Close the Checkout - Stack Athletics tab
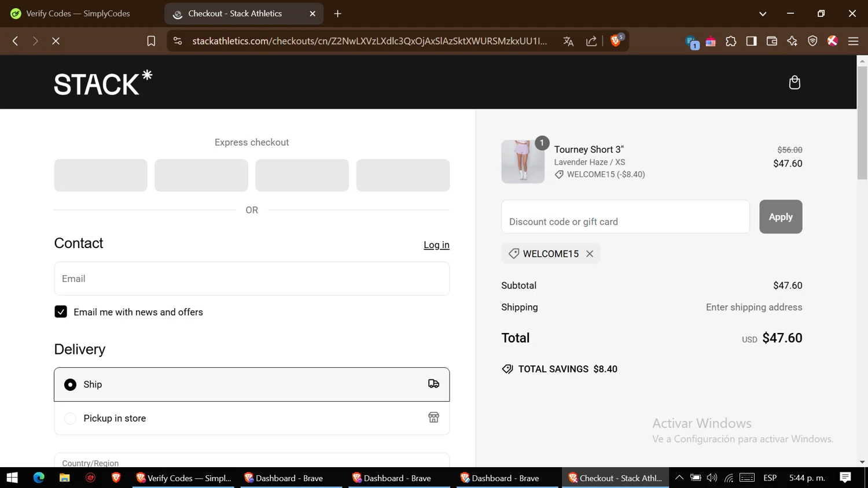The image size is (868, 488). pyautogui.click(x=312, y=13)
